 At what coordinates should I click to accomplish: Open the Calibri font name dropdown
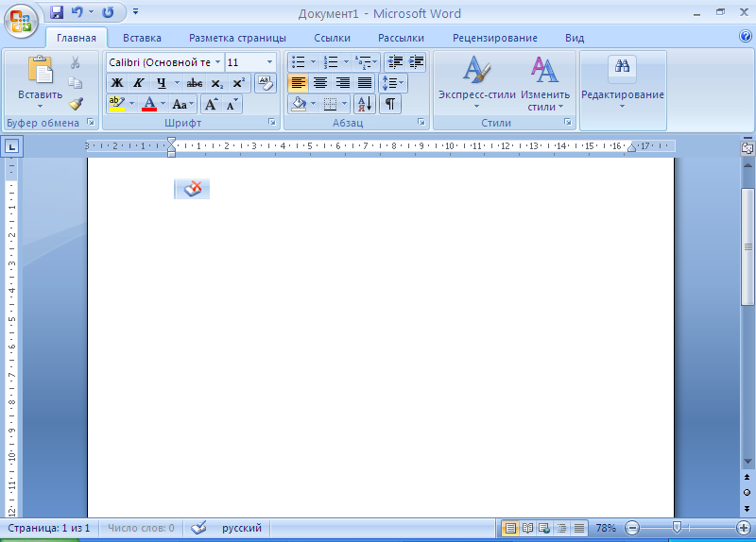click(x=217, y=62)
